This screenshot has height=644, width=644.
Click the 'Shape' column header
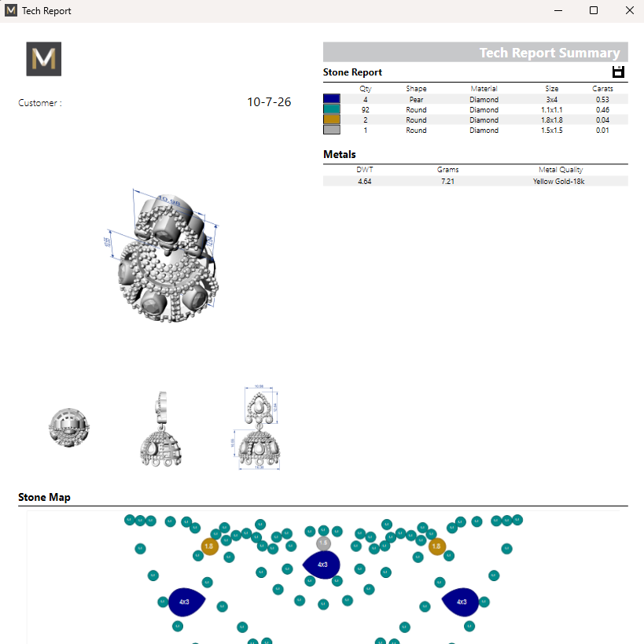point(416,89)
